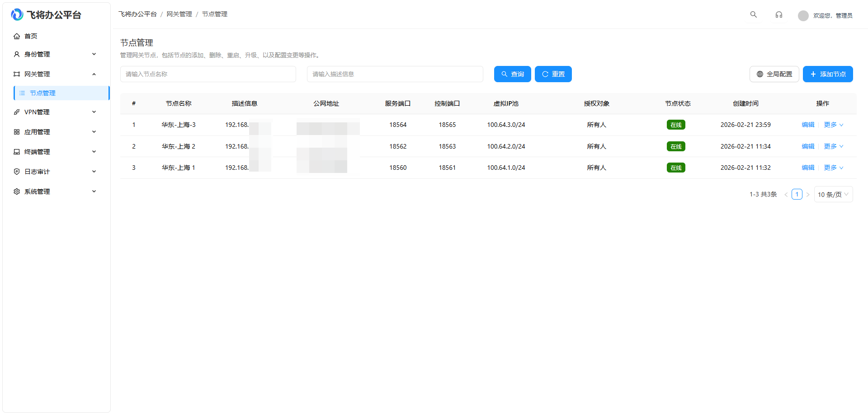Image resolution: width=868 pixels, height=415 pixels.
Task: Click 编辑 link for 华东-上海 1
Action: (808, 168)
